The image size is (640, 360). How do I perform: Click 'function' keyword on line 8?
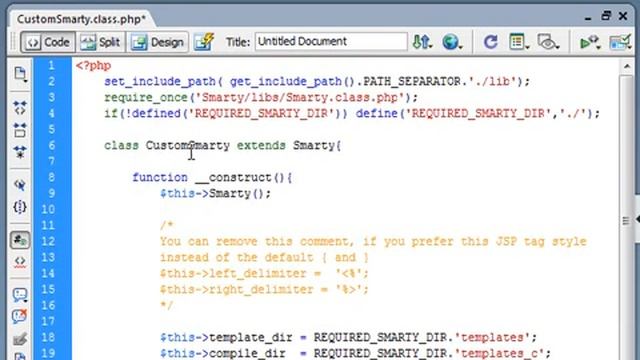pyautogui.click(x=160, y=178)
